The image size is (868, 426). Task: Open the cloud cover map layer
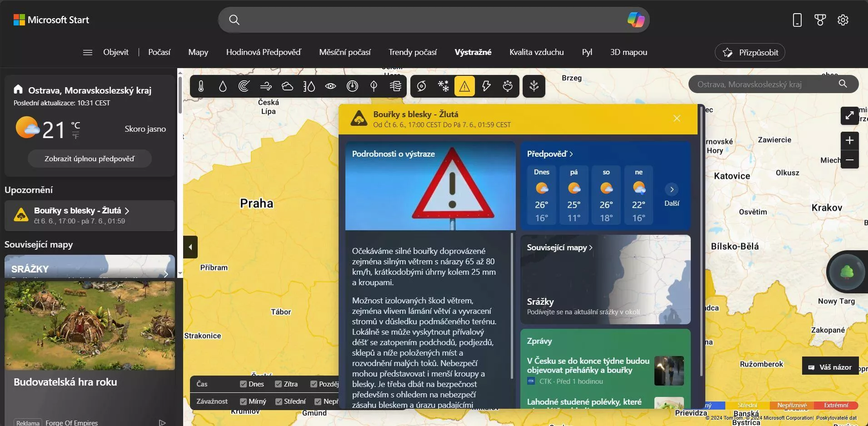click(287, 86)
